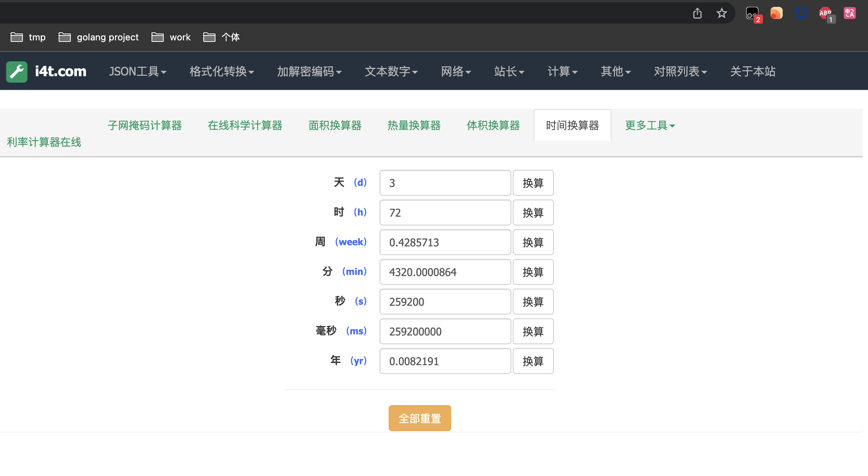868x476 pixels.
Task: Open the AdBlock Plus extension icon
Action: point(825,13)
